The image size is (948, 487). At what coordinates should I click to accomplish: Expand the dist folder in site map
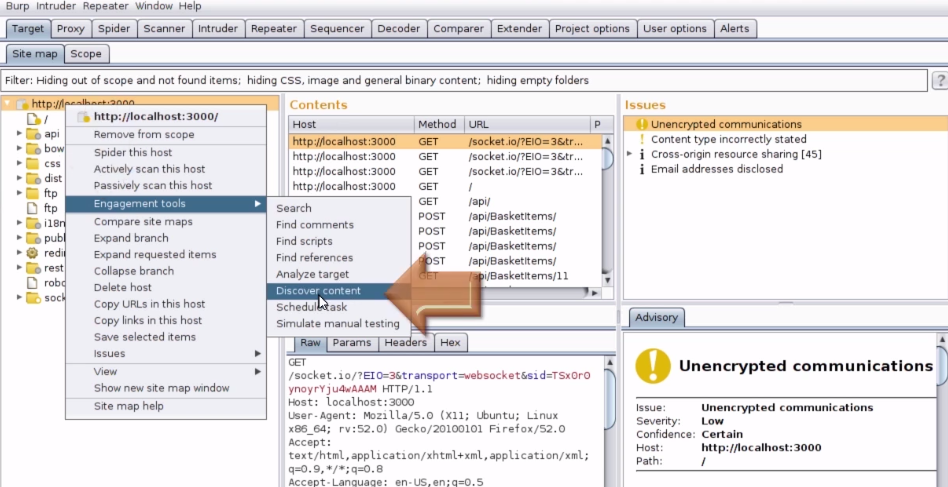pos(19,178)
